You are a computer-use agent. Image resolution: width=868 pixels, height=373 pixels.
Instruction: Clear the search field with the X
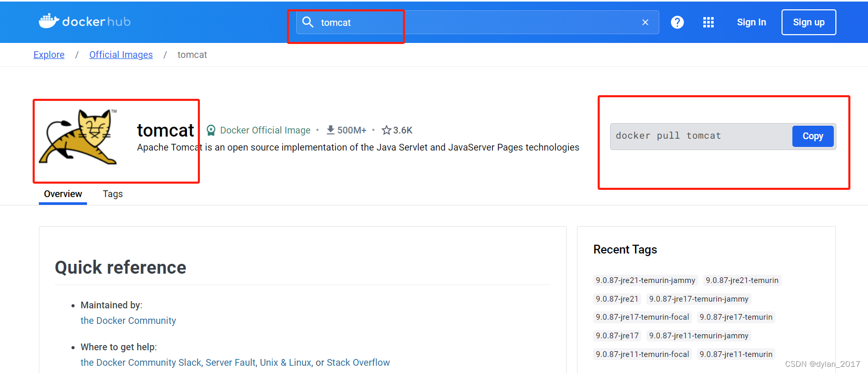tap(645, 22)
